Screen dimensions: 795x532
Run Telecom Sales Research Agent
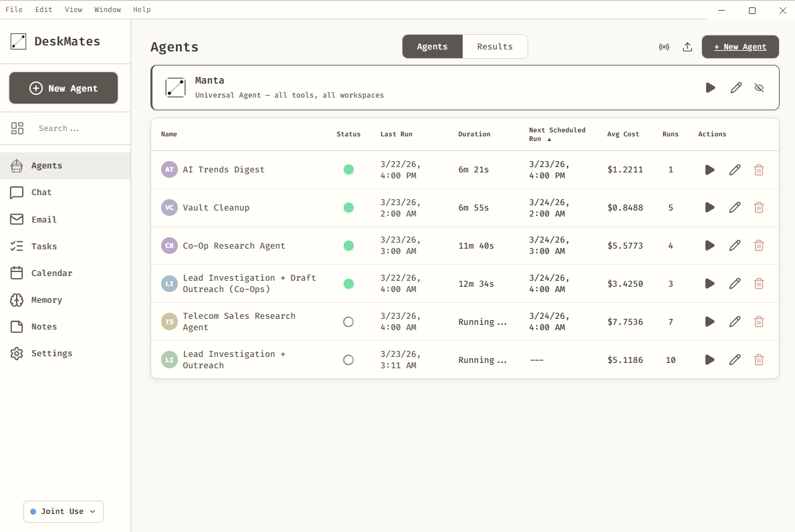710,321
